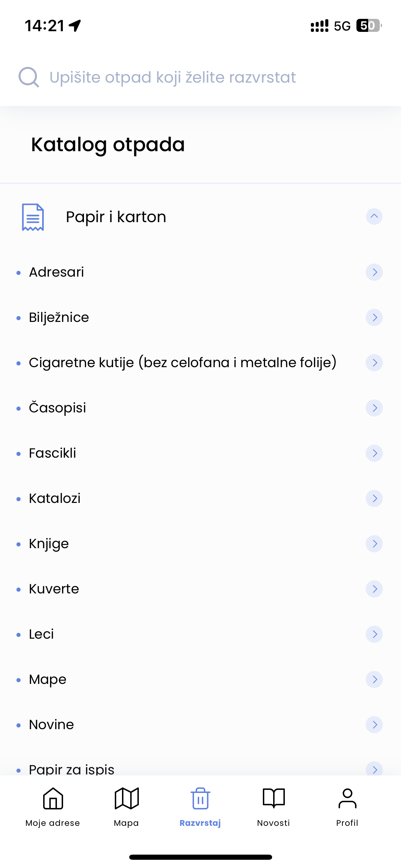This screenshot has height=868, width=401.
Task: Open Moje adrese home icon
Action: (x=53, y=798)
